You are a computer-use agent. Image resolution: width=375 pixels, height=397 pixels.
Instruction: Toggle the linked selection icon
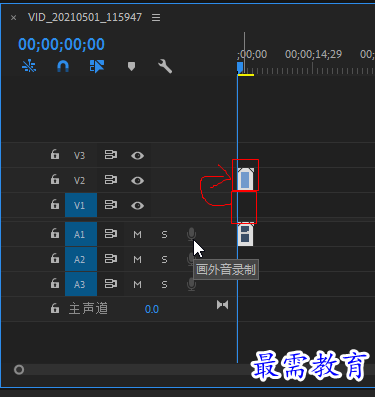point(97,66)
